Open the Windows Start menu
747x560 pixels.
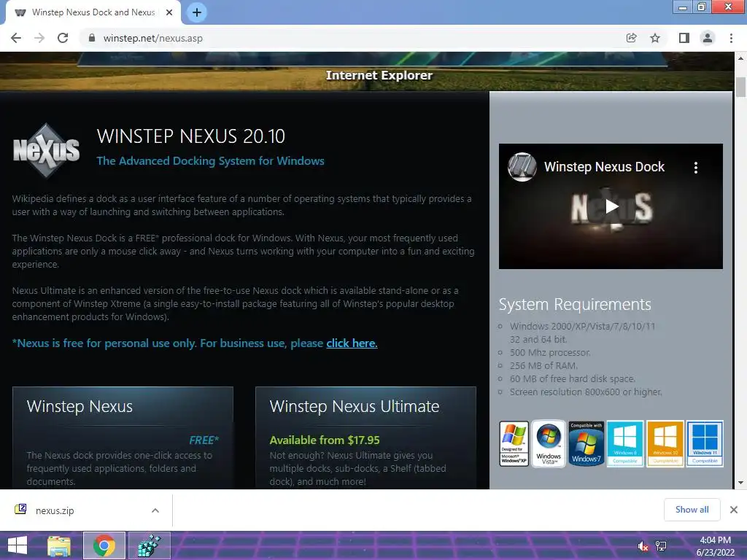click(x=18, y=545)
